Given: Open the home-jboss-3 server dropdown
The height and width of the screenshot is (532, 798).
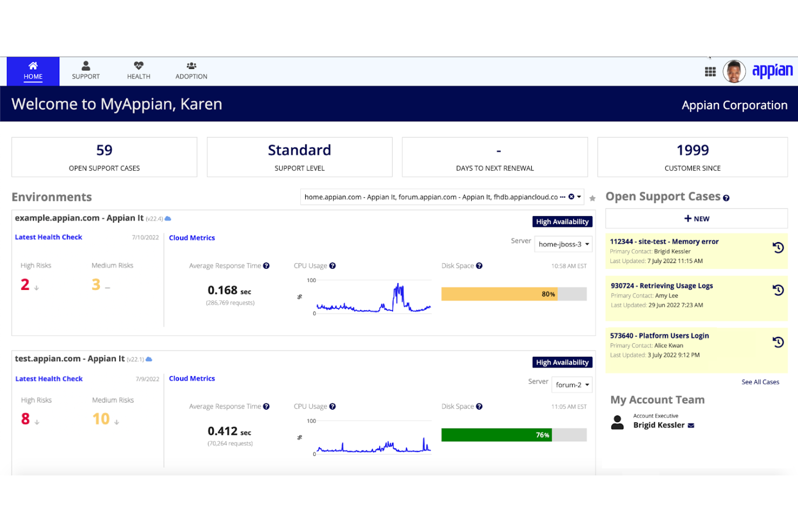Looking at the screenshot, I should [563, 244].
